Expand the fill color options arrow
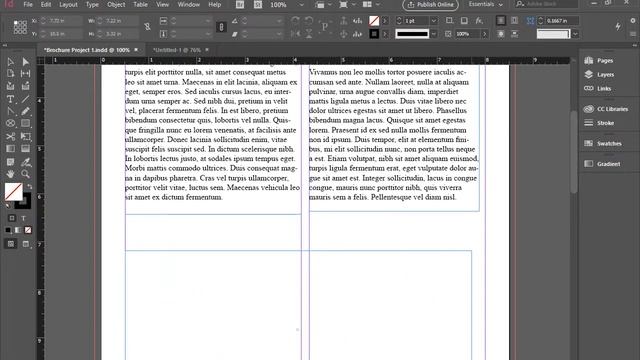 click(384, 20)
